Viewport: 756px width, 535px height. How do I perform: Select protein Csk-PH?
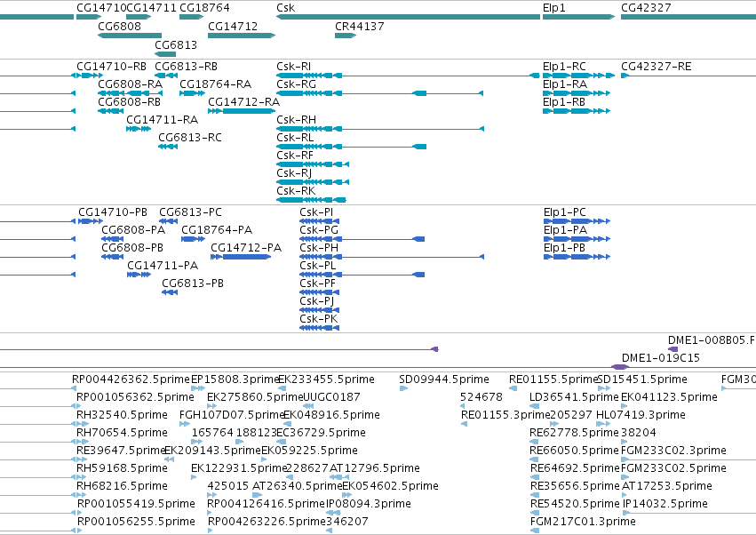(x=319, y=248)
